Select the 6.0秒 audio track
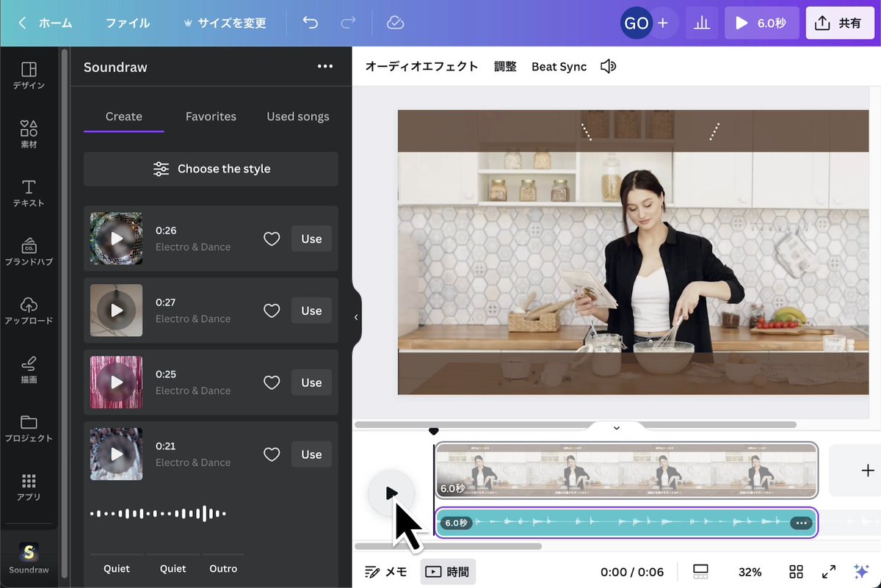881x588 pixels. [626, 523]
